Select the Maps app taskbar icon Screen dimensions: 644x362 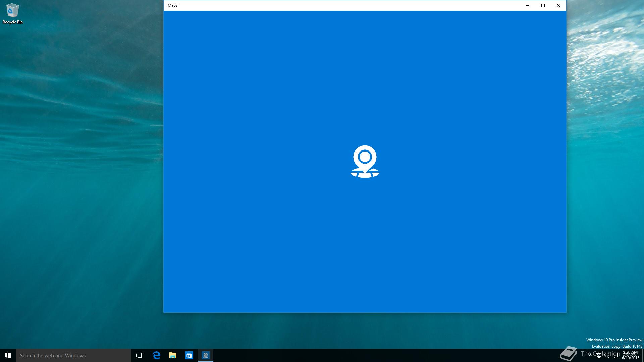coord(206,355)
